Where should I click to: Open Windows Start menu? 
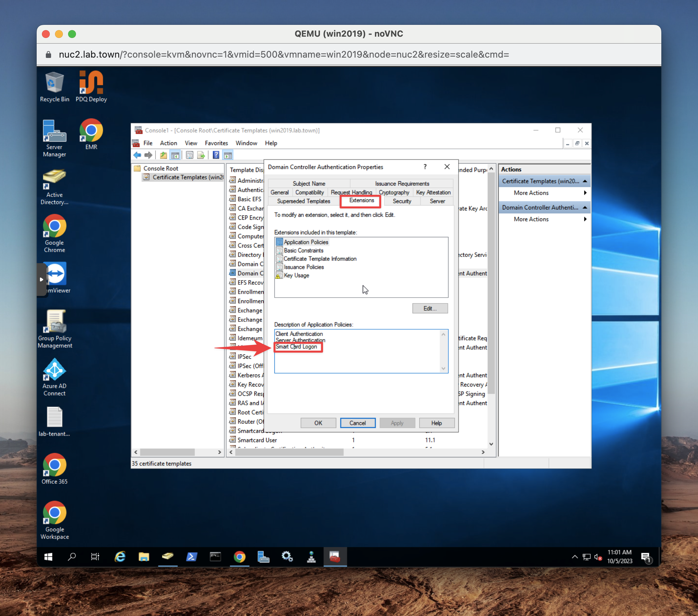pos(48,557)
